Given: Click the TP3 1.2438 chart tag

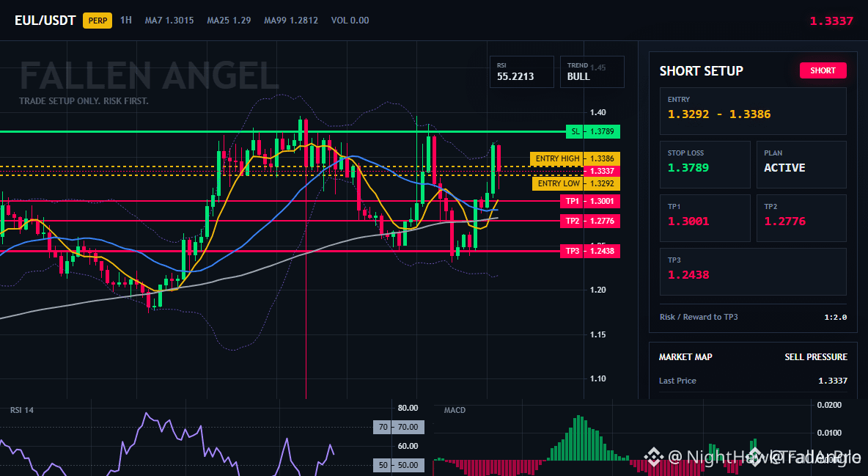Looking at the screenshot, I should [x=590, y=251].
